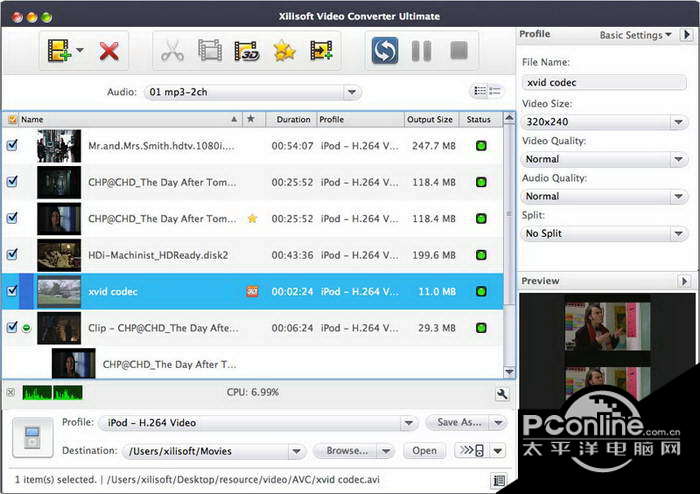Screen dimensions: 700x494
Task: Select the Clip scissors tool
Action: 172,50
